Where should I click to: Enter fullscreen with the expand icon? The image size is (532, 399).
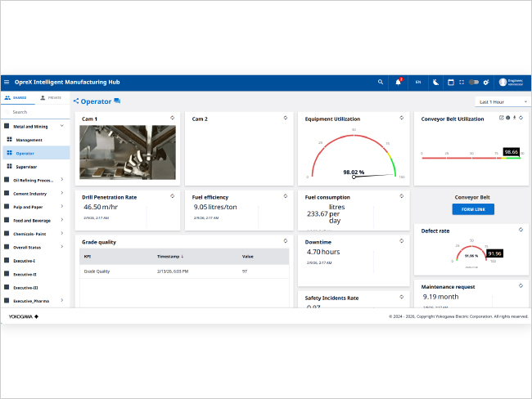(x=462, y=82)
